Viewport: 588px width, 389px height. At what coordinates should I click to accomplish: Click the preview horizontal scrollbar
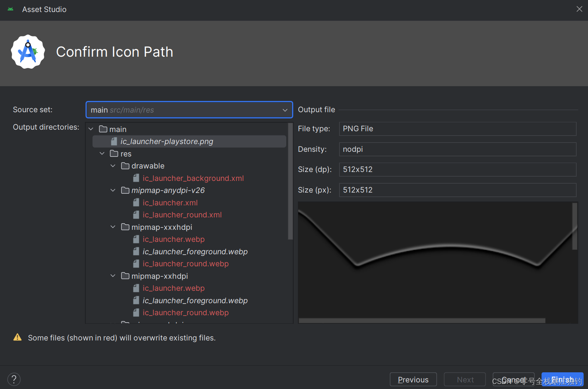(422, 321)
